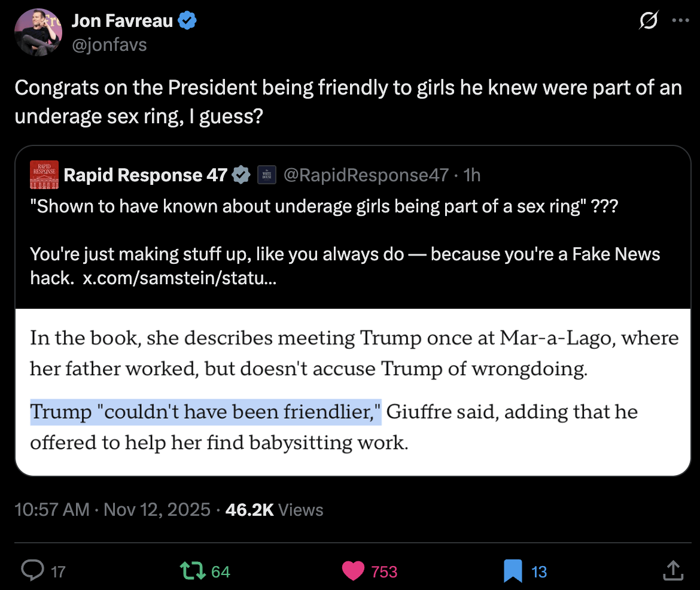Click Rapid Response 47's gray verified badge
The width and height of the screenshot is (700, 590).
click(241, 175)
